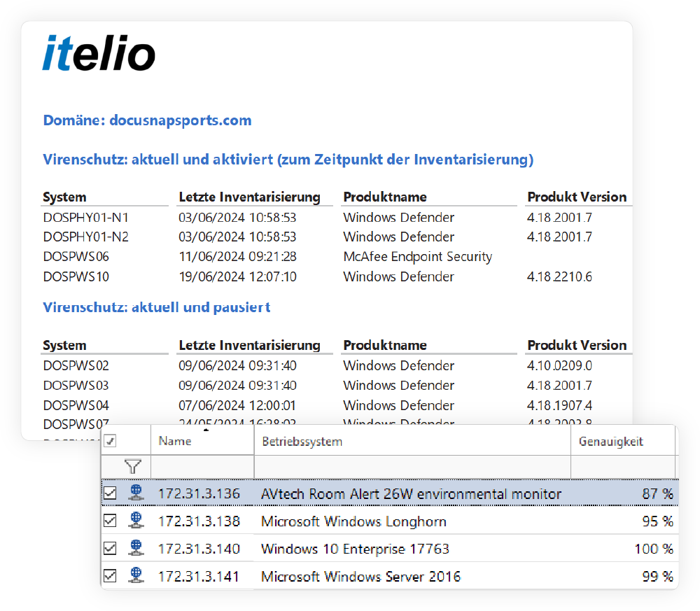Screen dimensions: 700x611
Task: Sort by the Betriebssystem column header
Action: (x=412, y=440)
